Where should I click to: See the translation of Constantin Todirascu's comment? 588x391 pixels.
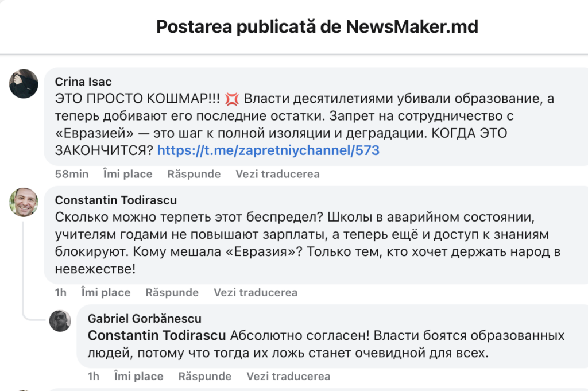256,292
